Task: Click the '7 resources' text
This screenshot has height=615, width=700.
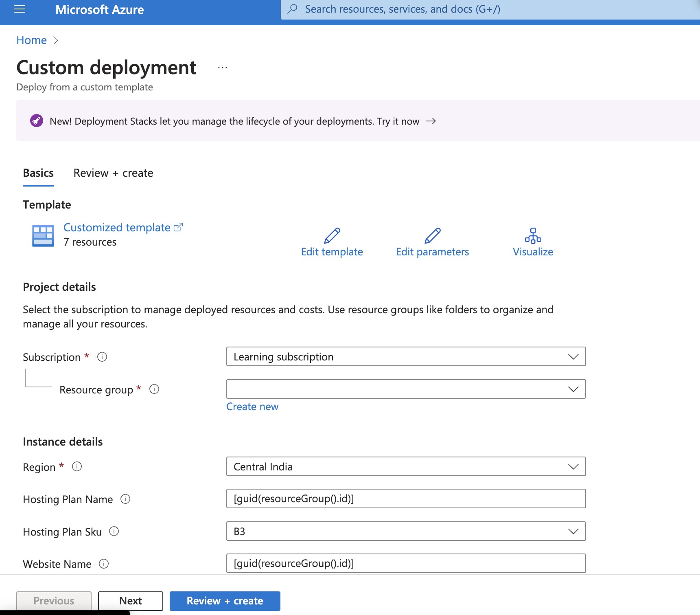Action: (90, 242)
